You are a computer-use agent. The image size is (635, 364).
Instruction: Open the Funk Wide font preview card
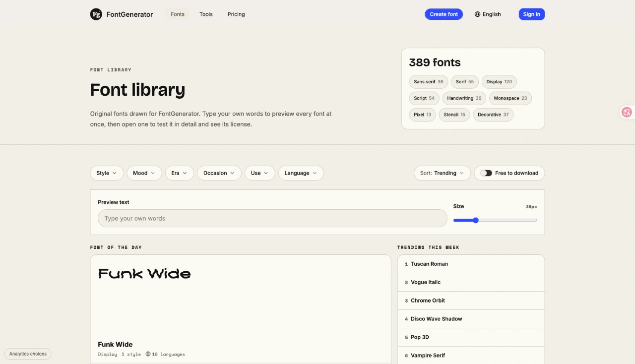tap(241, 309)
